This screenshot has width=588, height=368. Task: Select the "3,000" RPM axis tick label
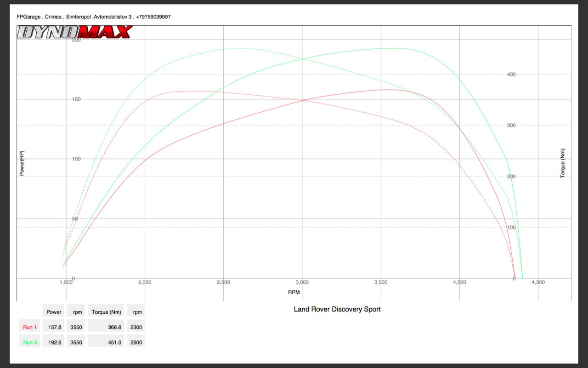pos(302,282)
